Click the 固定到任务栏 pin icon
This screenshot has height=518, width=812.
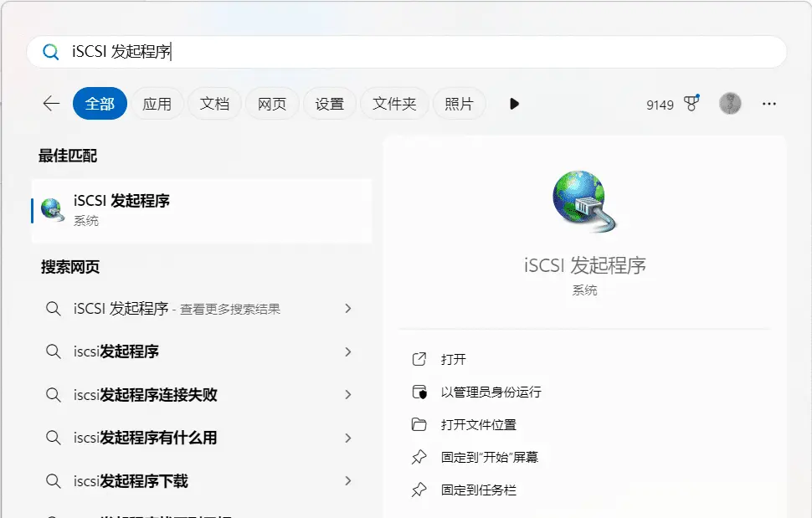[x=419, y=490]
